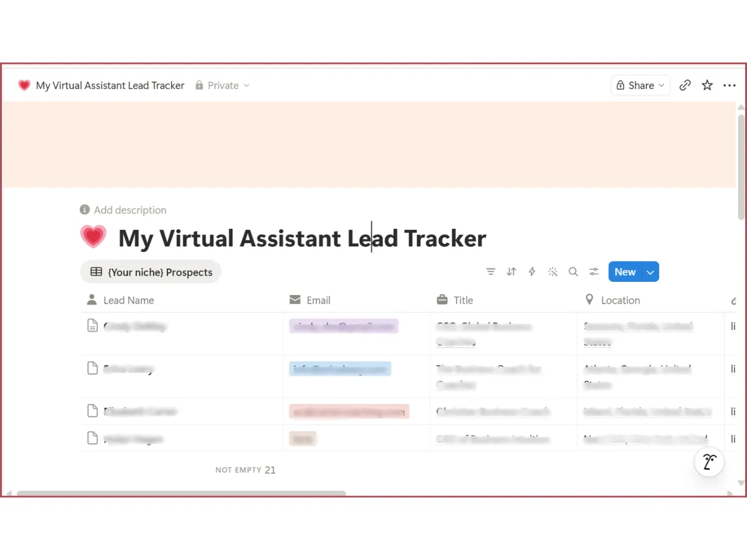Screen dimensions: 747x560
Task: Open the Private visibility dropdown
Action: click(x=222, y=85)
